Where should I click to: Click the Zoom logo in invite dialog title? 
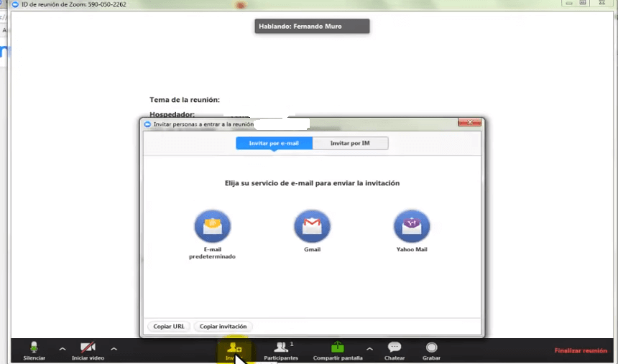(x=147, y=124)
